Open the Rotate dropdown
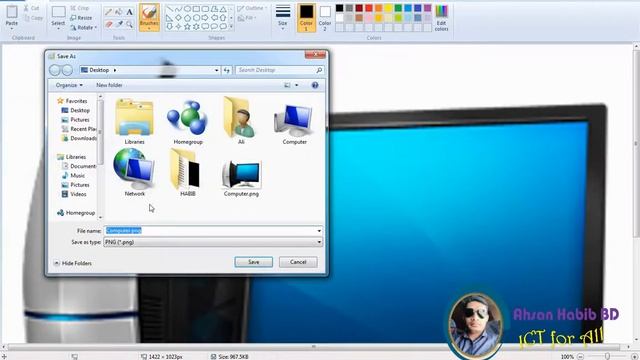Screen dimensions: 640x360 point(84,28)
